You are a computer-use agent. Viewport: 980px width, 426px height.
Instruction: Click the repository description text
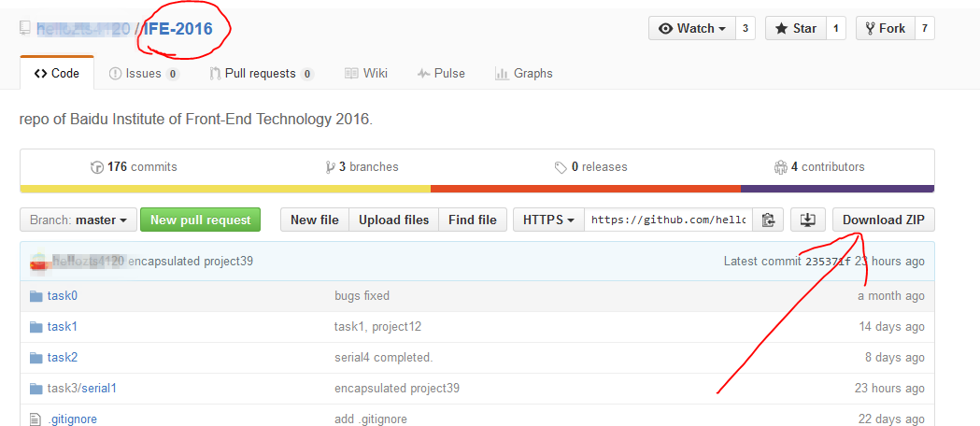click(x=196, y=120)
